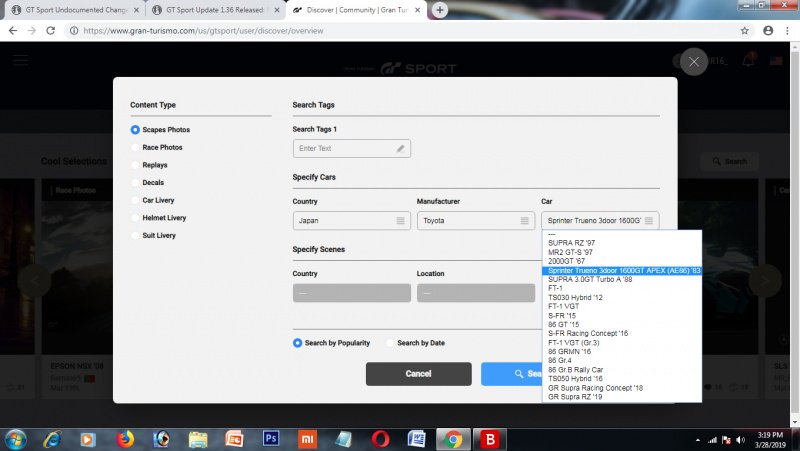Screen dimensions: 800x451
Task: Click the Cancel button
Action: (x=418, y=373)
